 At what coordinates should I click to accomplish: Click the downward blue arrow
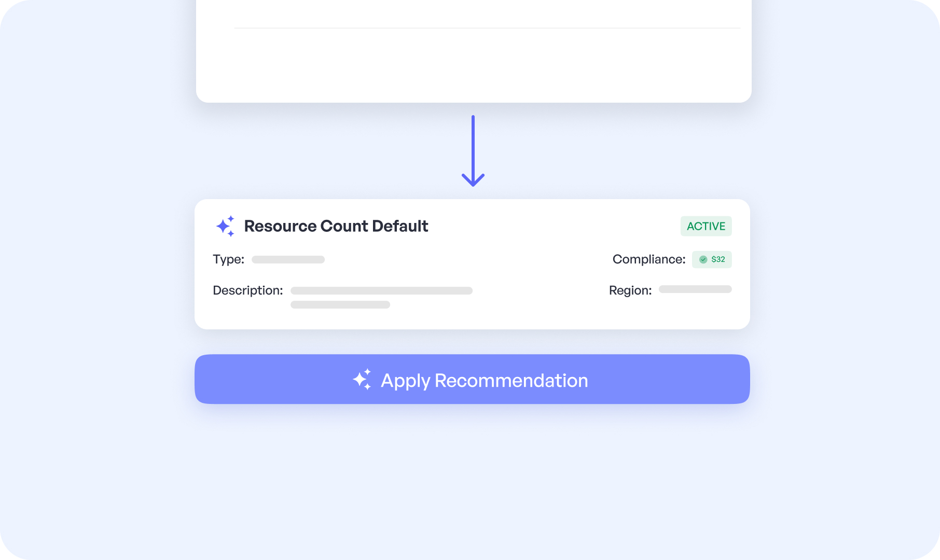click(x=473, y=151)
